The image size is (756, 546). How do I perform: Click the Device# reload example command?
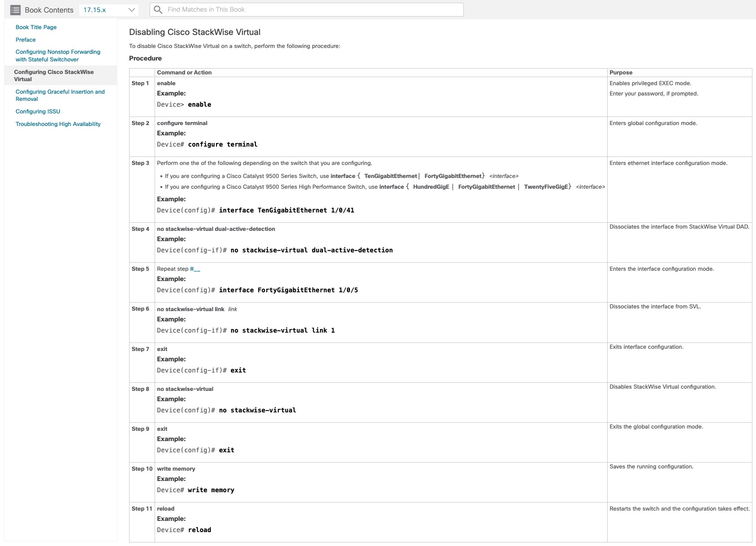[184, 530]
